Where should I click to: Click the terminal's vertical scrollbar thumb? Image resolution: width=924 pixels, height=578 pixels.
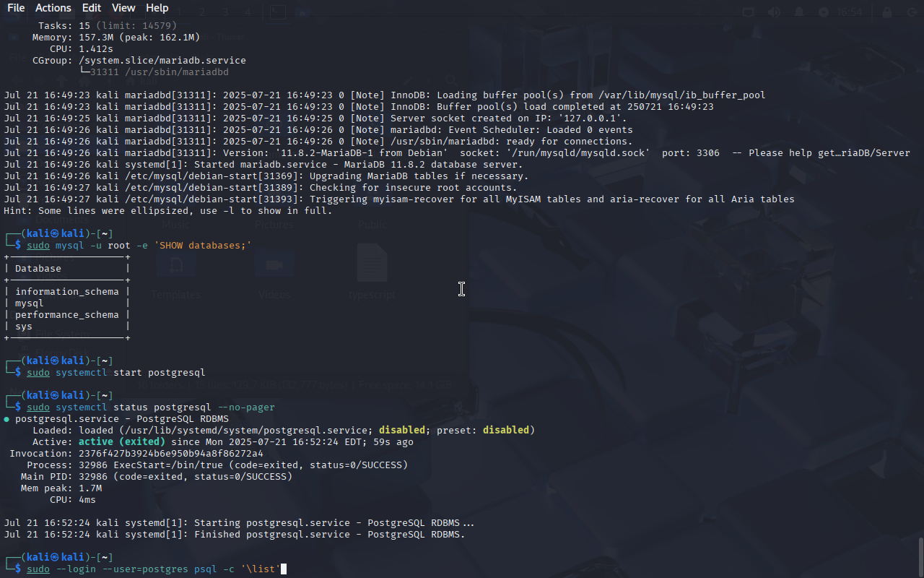[920, 556]
